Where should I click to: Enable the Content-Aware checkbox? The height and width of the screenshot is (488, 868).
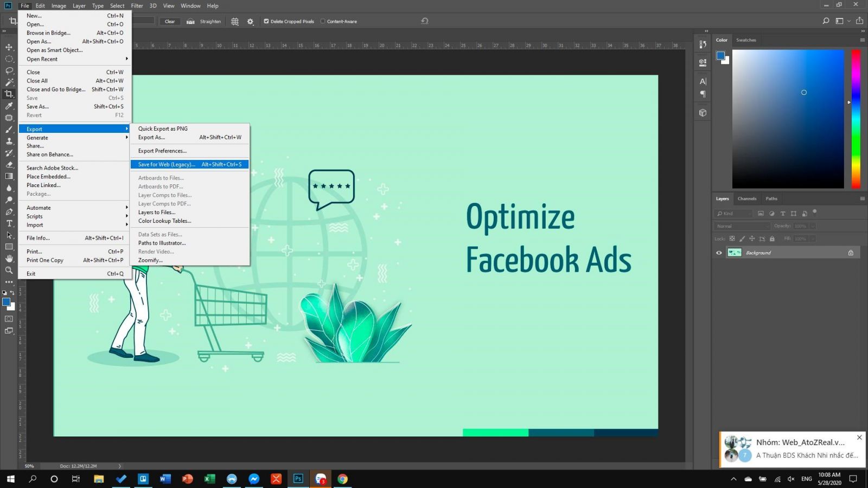[323, 22]
